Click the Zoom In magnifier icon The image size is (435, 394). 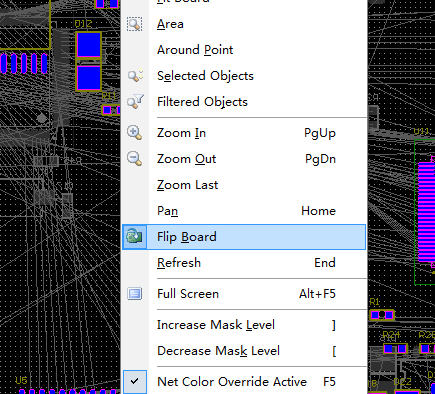[134, 133]
